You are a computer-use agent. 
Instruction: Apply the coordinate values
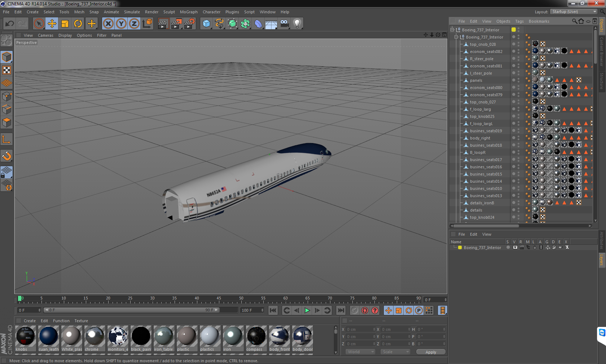tap(431, 352)
